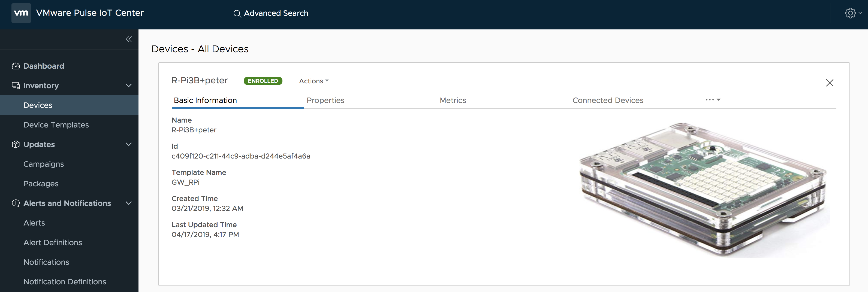The image size is (868, 292).
Task: Click the Inventory devices icon
Action: tap(16, 86)
